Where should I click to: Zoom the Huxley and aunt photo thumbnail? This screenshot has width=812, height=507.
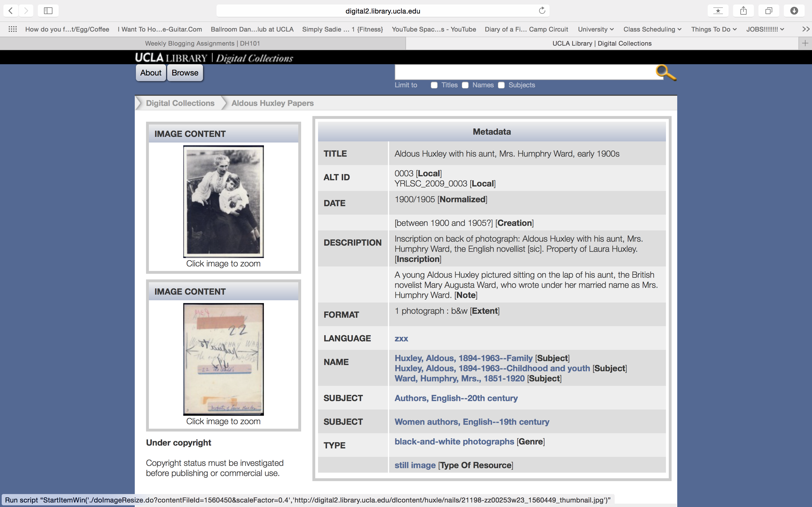pos(224,201)
